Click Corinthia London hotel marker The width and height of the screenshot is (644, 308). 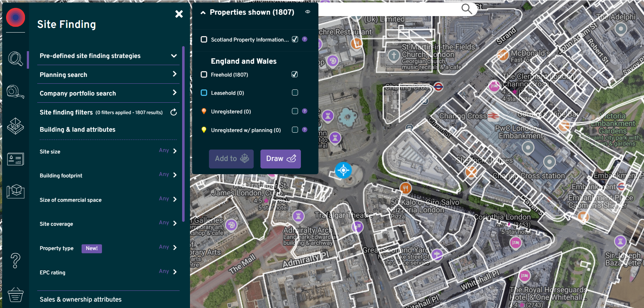pos(516,243)
